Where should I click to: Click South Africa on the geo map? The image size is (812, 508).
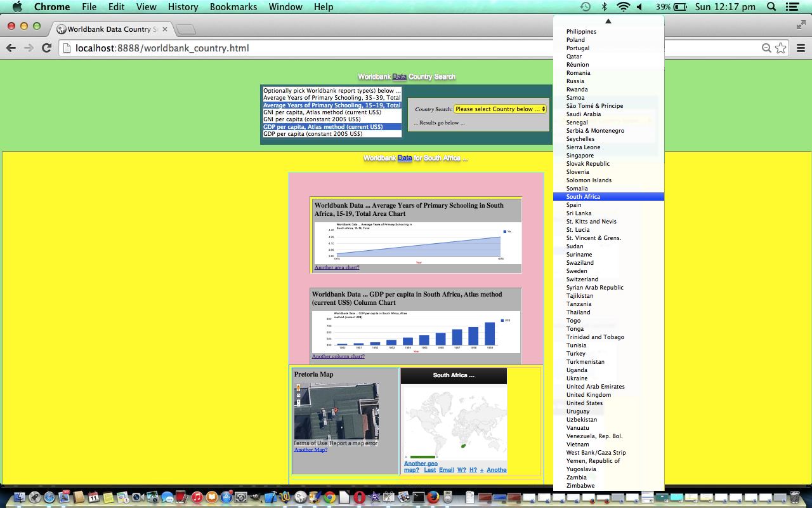click(x=464, y=445)
